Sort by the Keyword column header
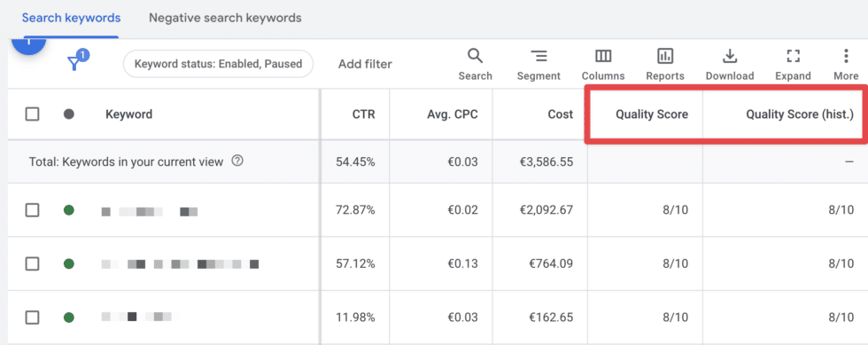Viewport: 868px width, 345px height. tap(128, 114)
